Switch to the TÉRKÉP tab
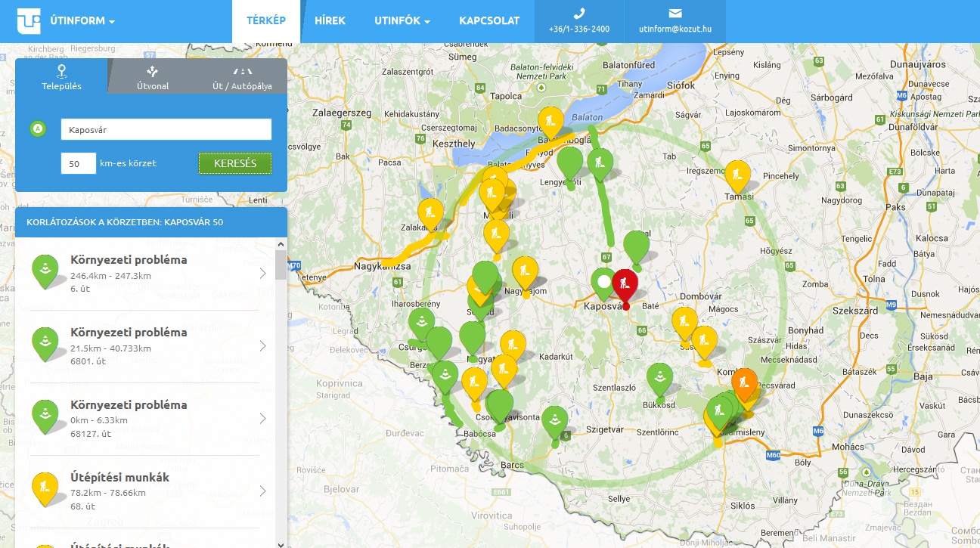The height and width of the screenshot is (548, 980). coord(266,21)
